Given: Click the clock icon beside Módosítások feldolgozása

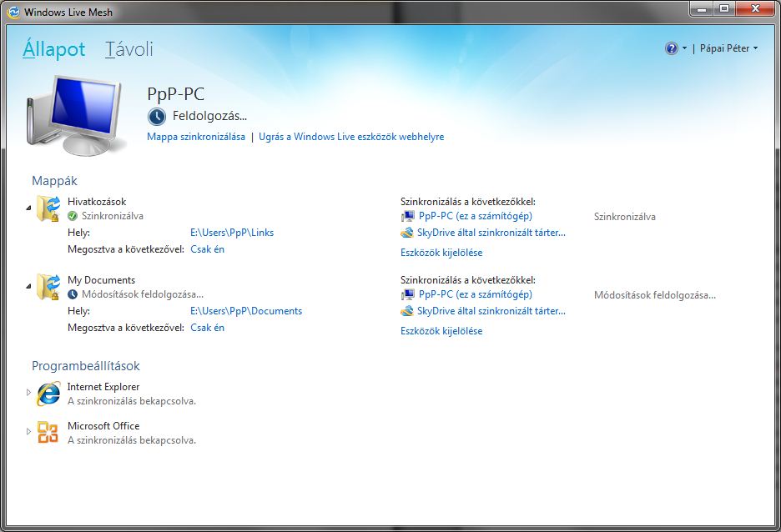Looking at the screenshot, I should (x=73, y=294).
